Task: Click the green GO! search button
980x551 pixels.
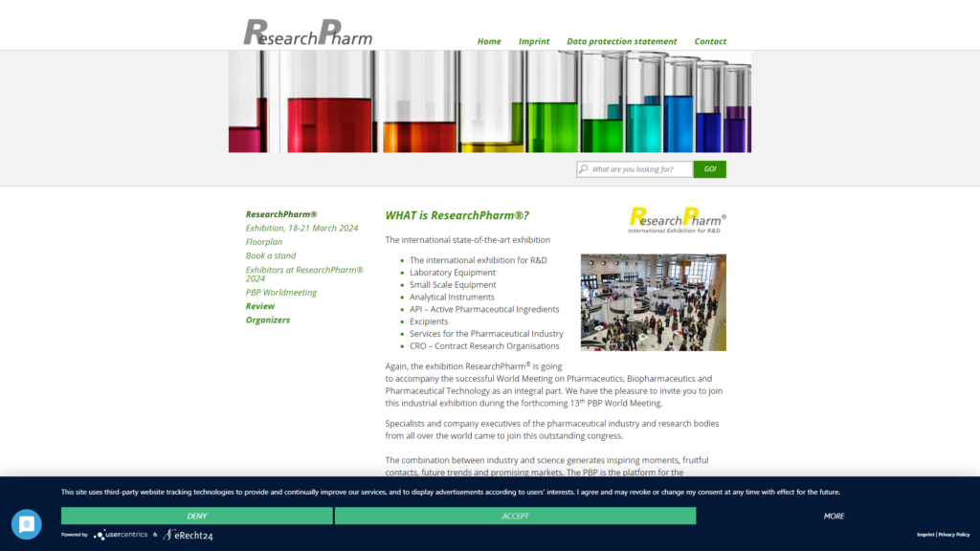Action: tap(709, 169)
